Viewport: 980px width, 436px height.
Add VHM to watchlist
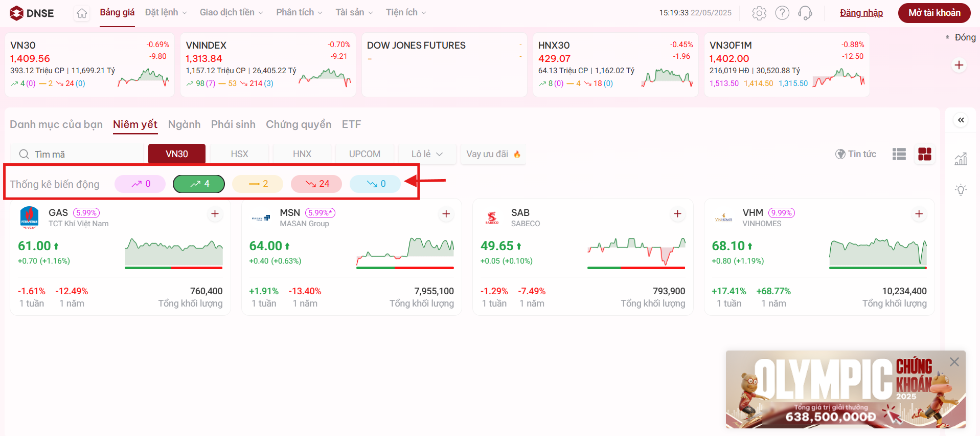919,214
